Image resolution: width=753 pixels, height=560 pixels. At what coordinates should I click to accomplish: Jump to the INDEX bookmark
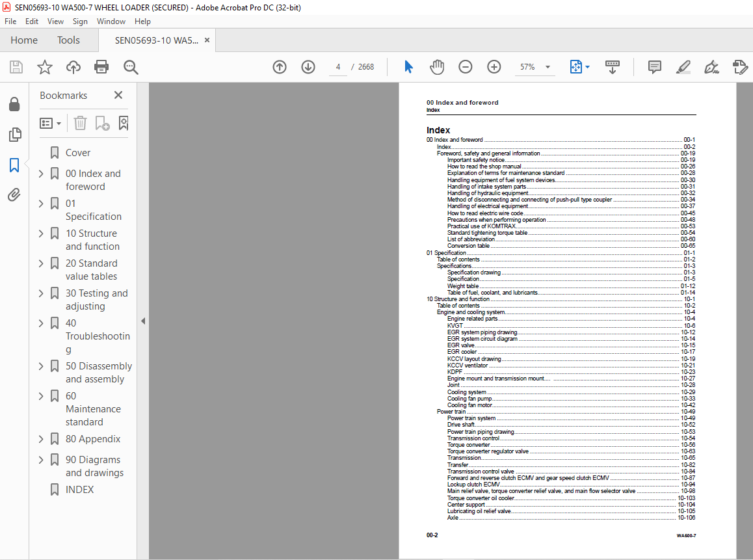[80, 489]
